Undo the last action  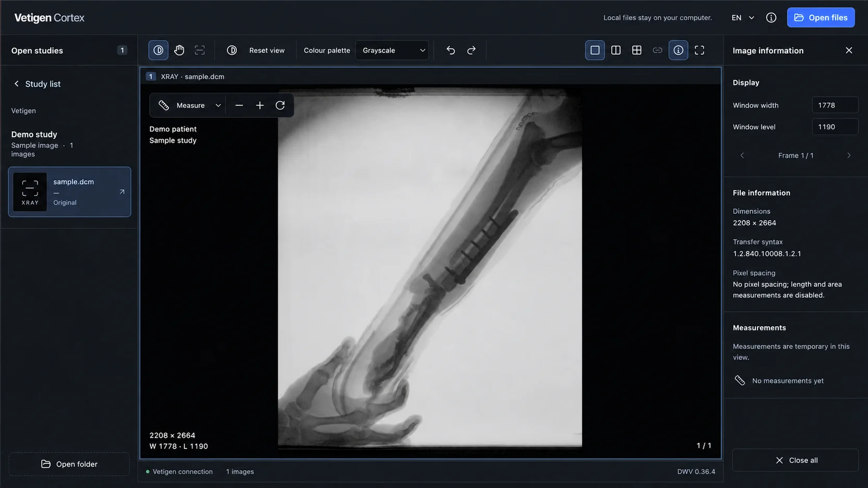[x=451, y=50]
